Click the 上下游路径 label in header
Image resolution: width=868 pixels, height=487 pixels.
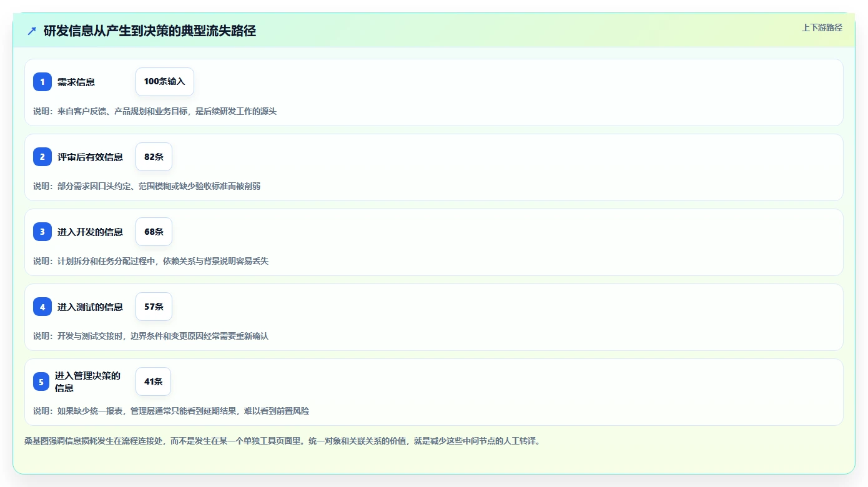[x=822, y=27]
